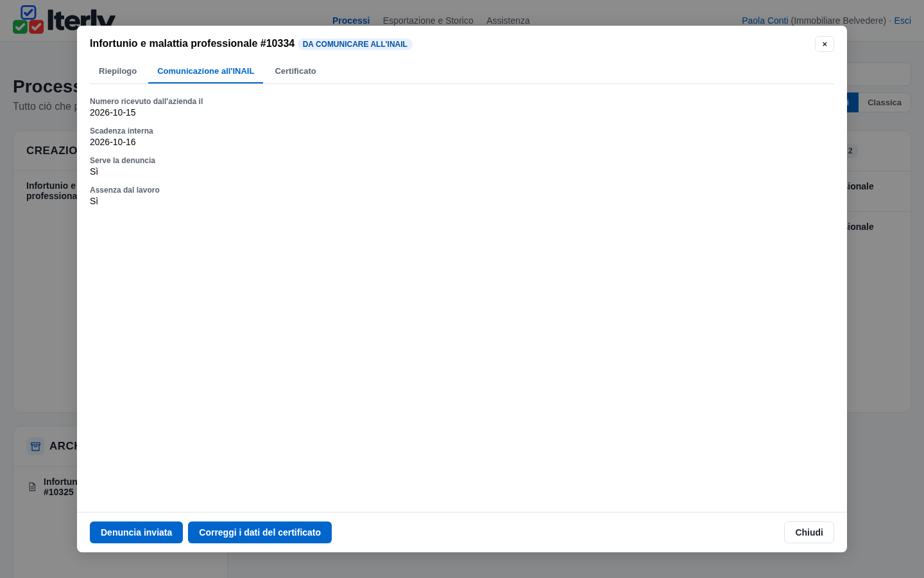Open the Assistenza page
924x578 pixels.
[508, 21]
